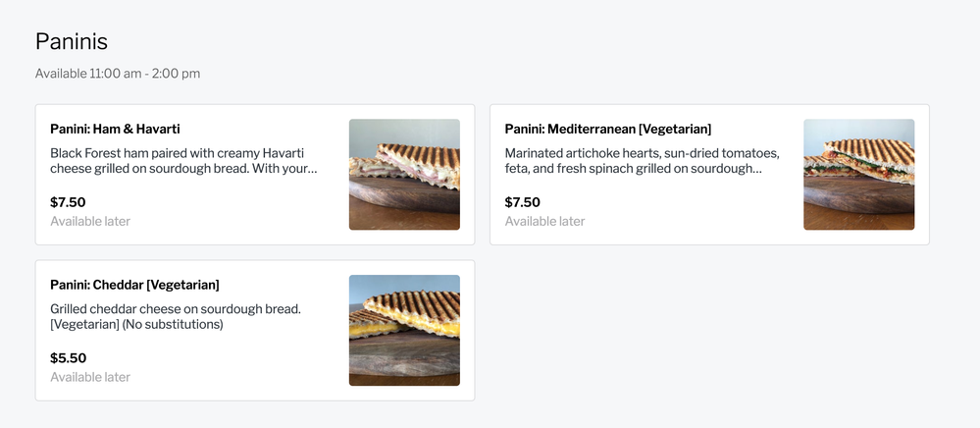
Task: Click the $5.50 price on Cheddar panini
Action: (68, 358)
